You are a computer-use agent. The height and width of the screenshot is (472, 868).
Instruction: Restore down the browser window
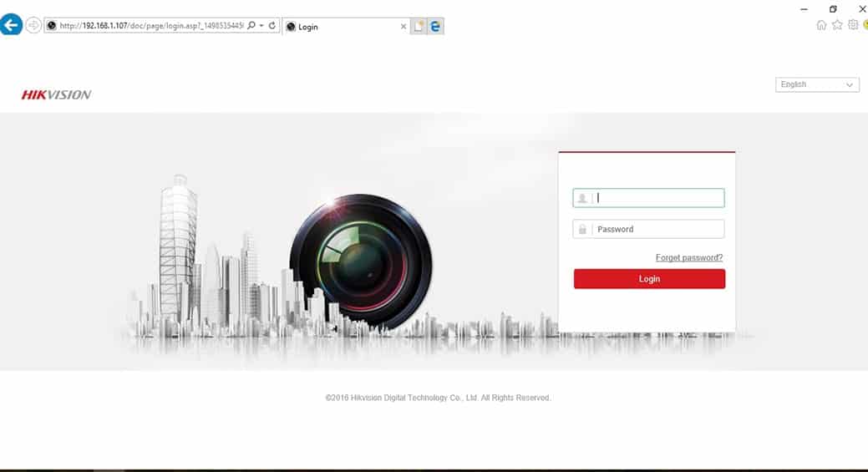point(833,9)
